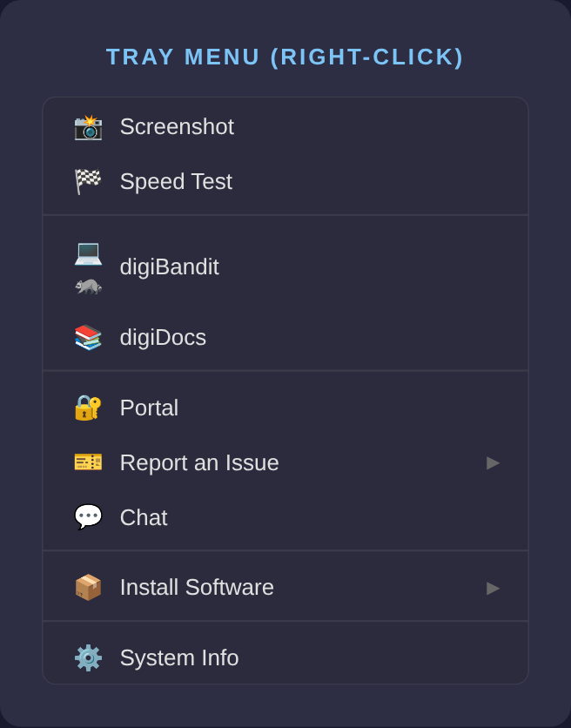Screen dimensions: 571x728
Task: Launch digiBandit from the menu
Action: click(x=170, y=267)
